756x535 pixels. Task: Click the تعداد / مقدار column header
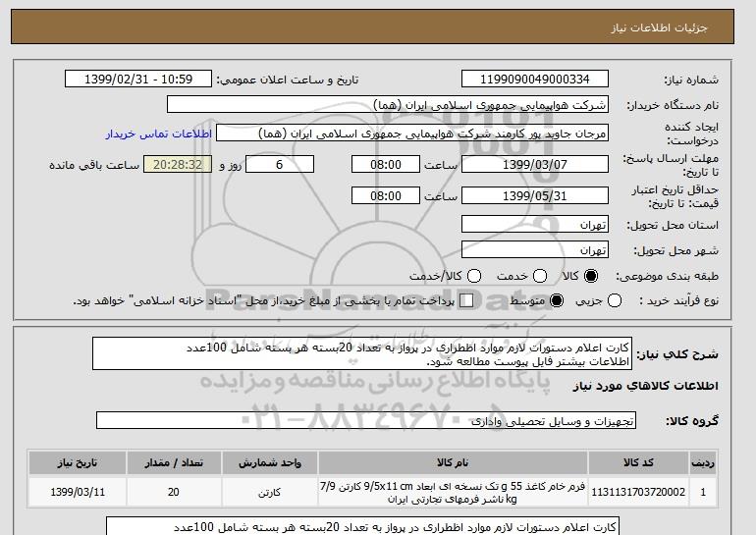pos(174,462)
